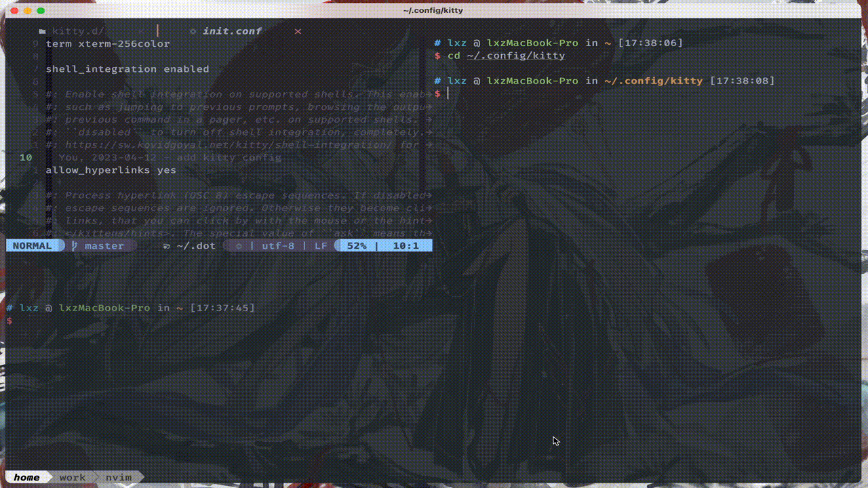Switch to the init.conf buffer tab
868x488 pixels.
click(232, 30)
